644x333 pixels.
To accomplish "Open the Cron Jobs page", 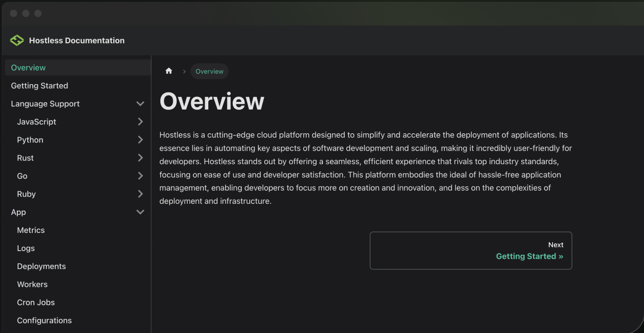I will (x=36, y=302).
